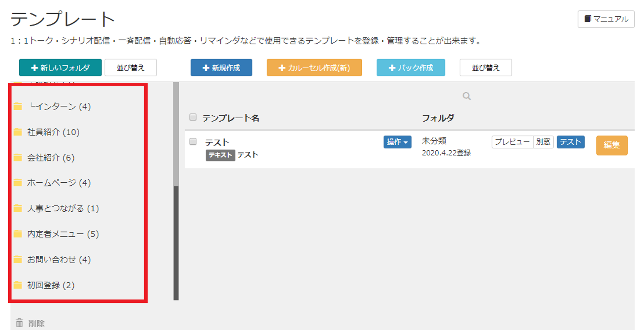644x330 pixels.
Task: Select the 会社紹介 (6) folder
Action: coord(51,158)
